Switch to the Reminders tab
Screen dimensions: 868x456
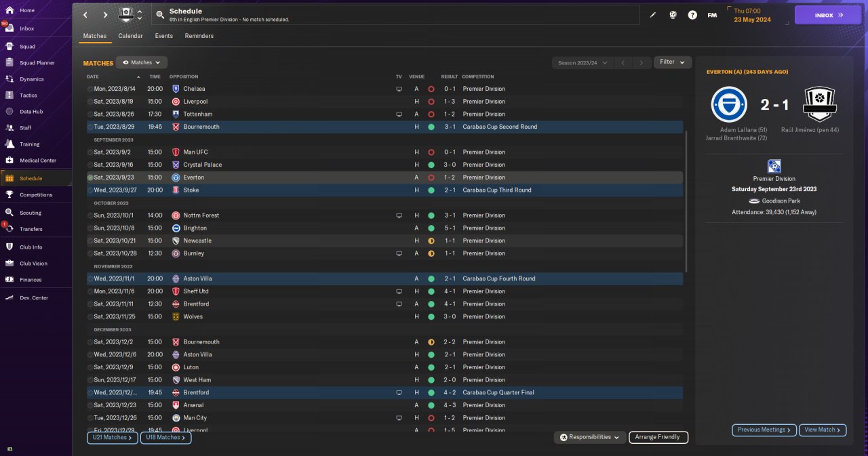click(199, 36)
